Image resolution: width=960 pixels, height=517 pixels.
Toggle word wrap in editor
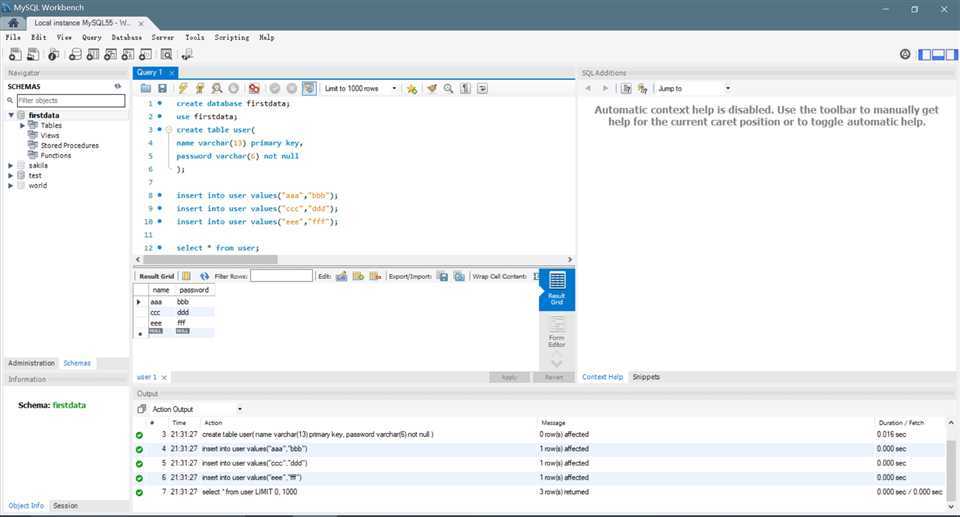(482, 88)
